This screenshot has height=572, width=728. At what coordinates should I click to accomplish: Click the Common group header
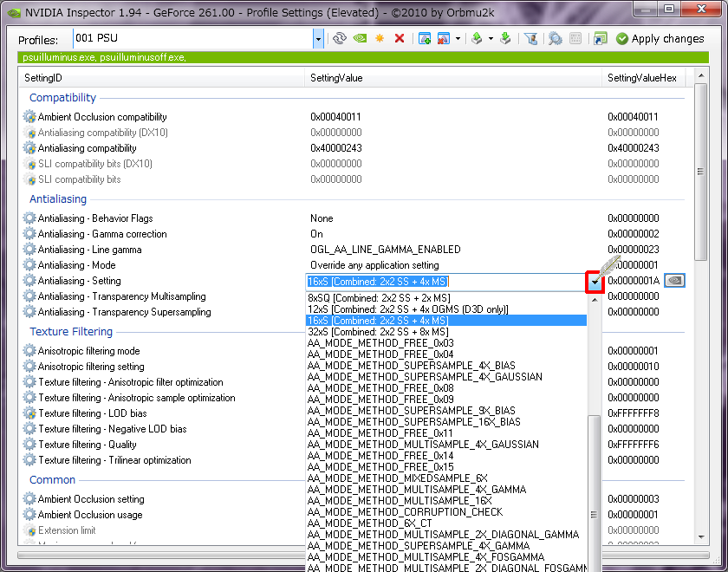53,479
